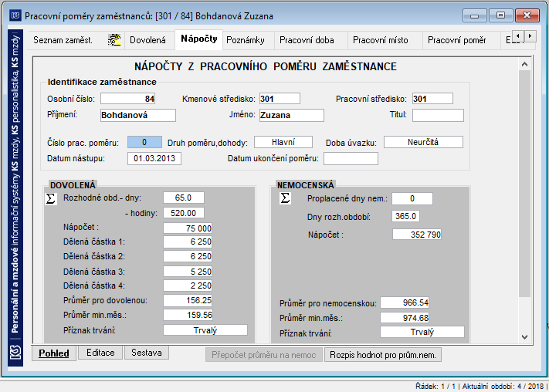Select the Nápočty tab
Image resolution: width=549 pixels, height=392 pixels.
(x=199, y=39)
